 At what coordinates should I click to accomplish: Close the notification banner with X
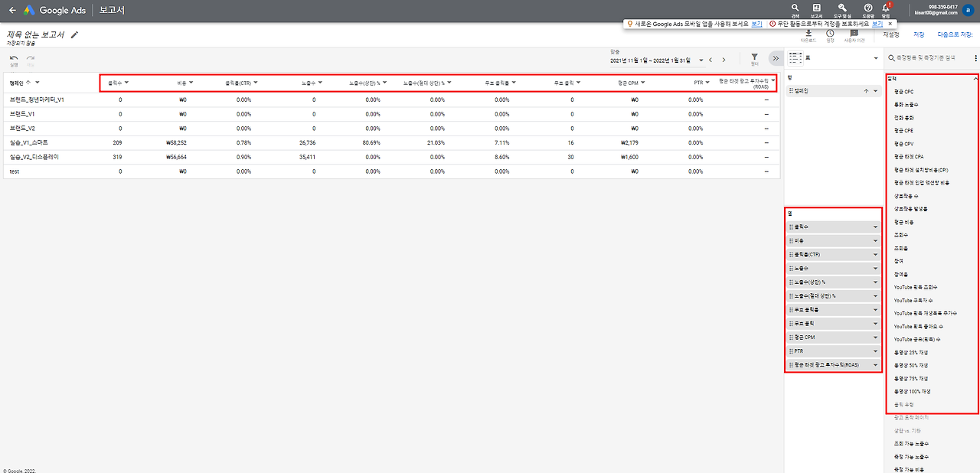coord(890,24)
